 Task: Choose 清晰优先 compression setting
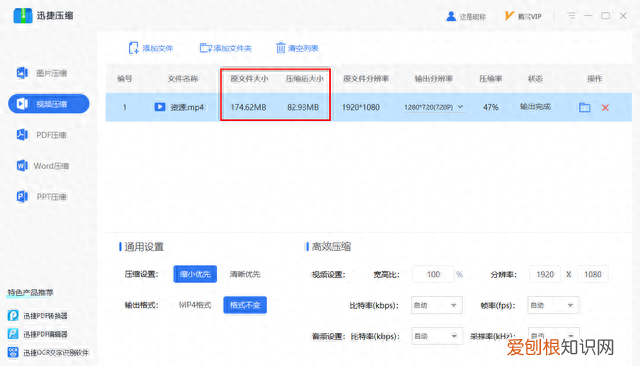245,274
